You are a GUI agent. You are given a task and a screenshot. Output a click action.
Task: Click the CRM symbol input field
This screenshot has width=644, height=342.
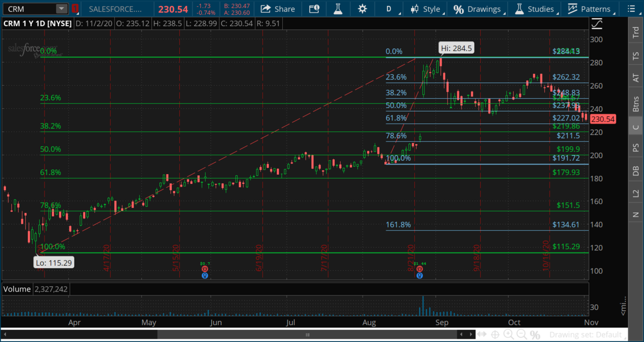click(29, 9)
